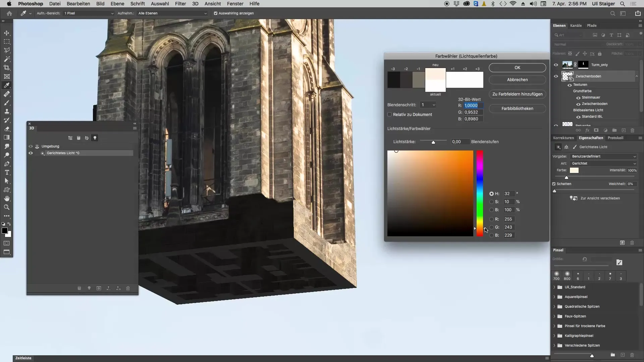Screen dimensions: 644x362
Task: Open the Vorgabe Benutzerdefiniert dropdown
Action: (x=603, y=157)
